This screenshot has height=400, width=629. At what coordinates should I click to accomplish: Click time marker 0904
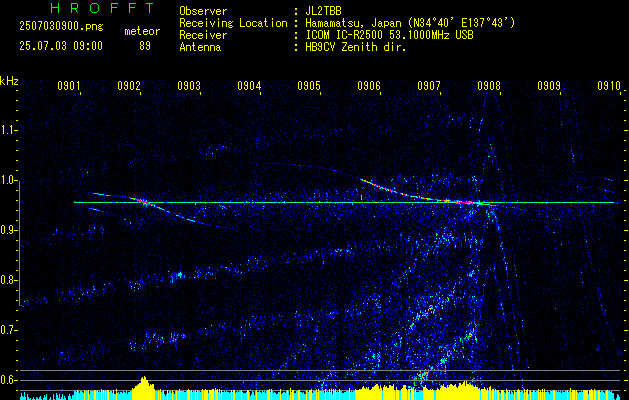coord(249,86)
